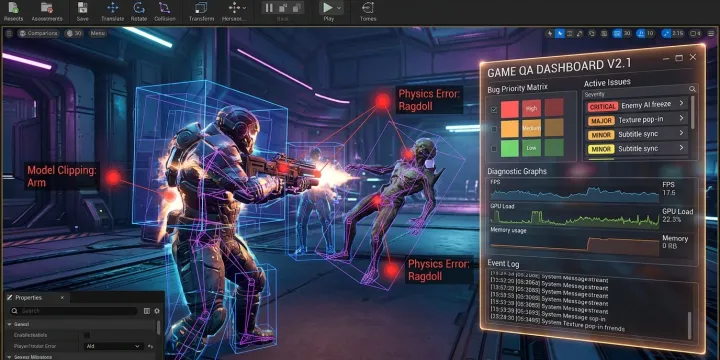Pause playback with the pause button

click(x=269, y=8)
